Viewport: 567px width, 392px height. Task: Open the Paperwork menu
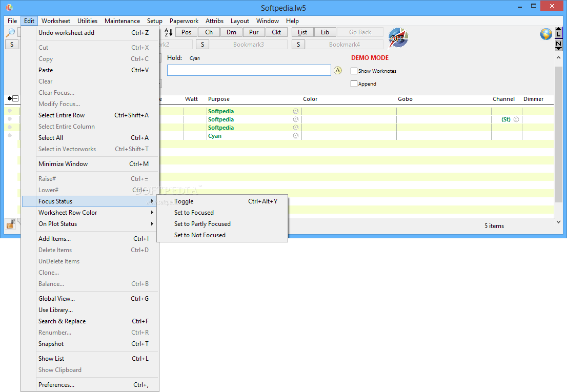tap(184, 21)
